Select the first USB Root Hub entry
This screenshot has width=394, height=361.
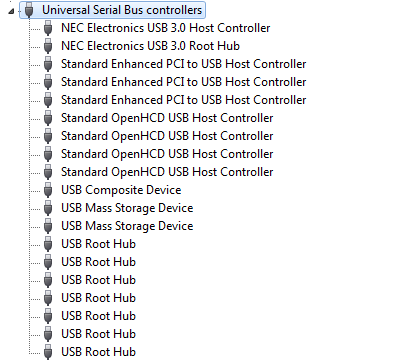99,244
